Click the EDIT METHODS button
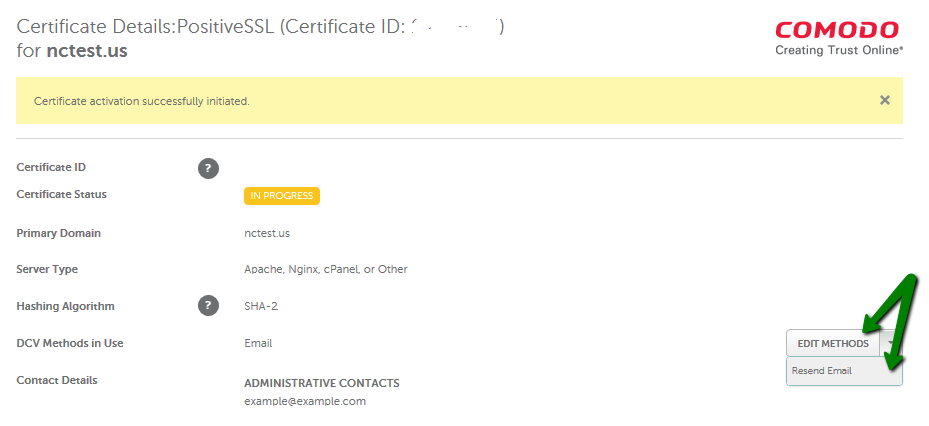Image resolution: width=929 pixels, height=426 pixels. click(833, 344)
